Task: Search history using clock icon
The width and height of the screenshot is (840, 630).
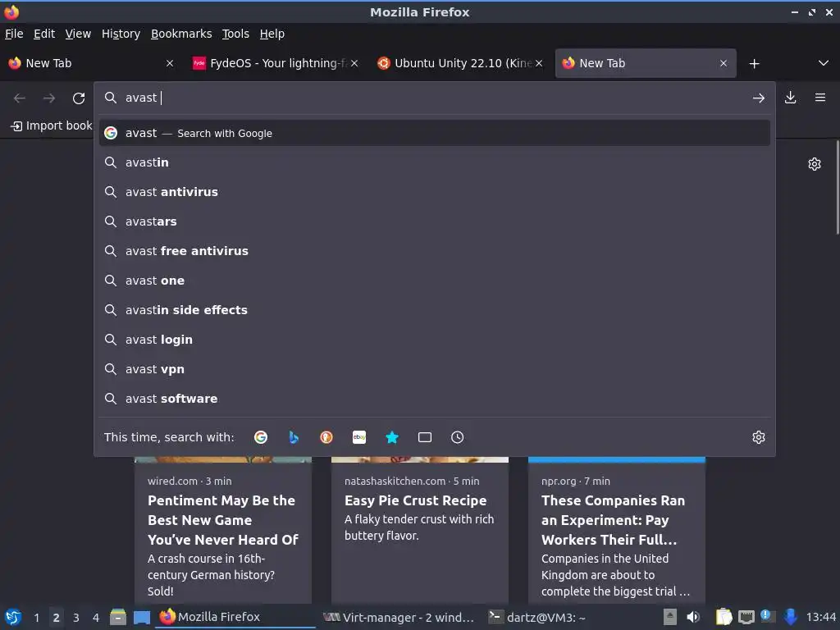Action: (x=458, y=437)
